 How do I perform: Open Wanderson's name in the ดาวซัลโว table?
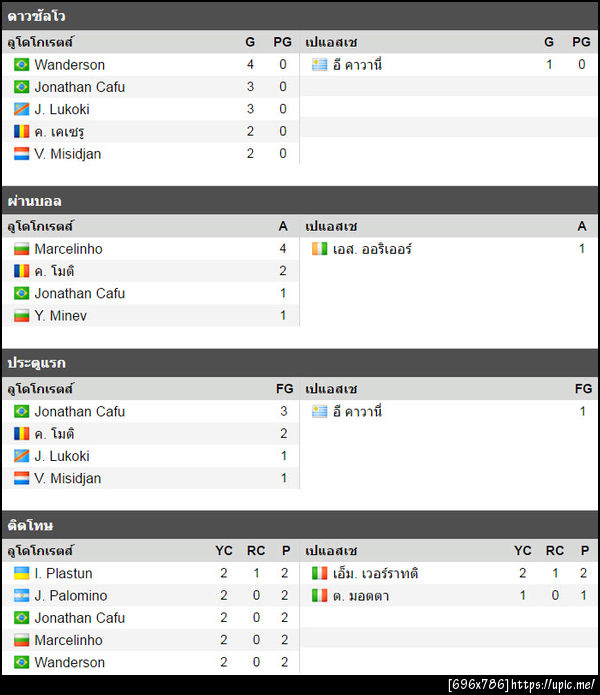pos(69,65)
